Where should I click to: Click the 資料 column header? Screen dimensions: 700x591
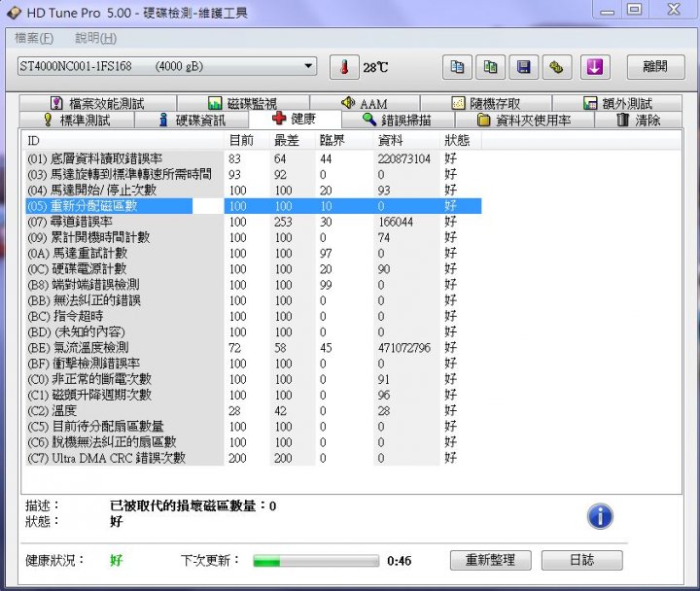(406, 141)
